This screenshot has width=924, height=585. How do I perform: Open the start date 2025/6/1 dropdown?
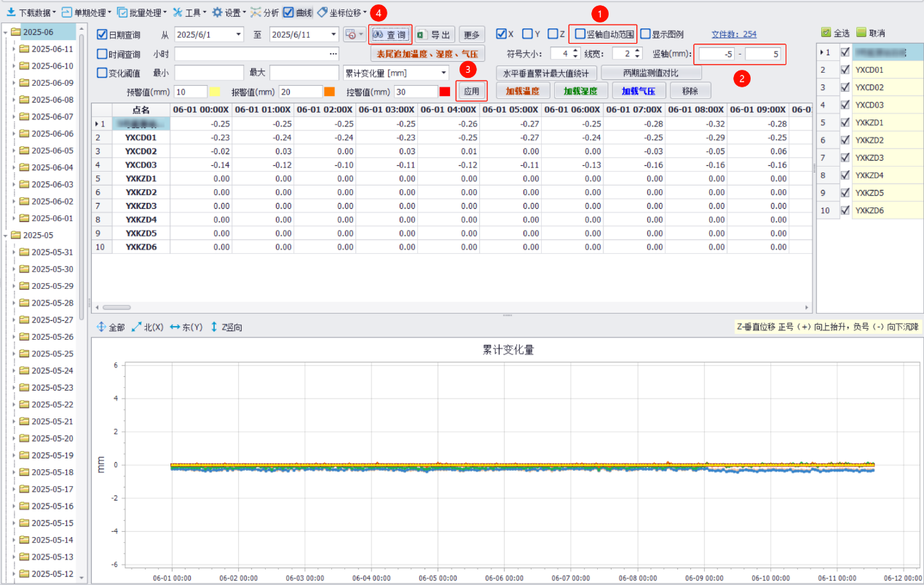(239, 34)
